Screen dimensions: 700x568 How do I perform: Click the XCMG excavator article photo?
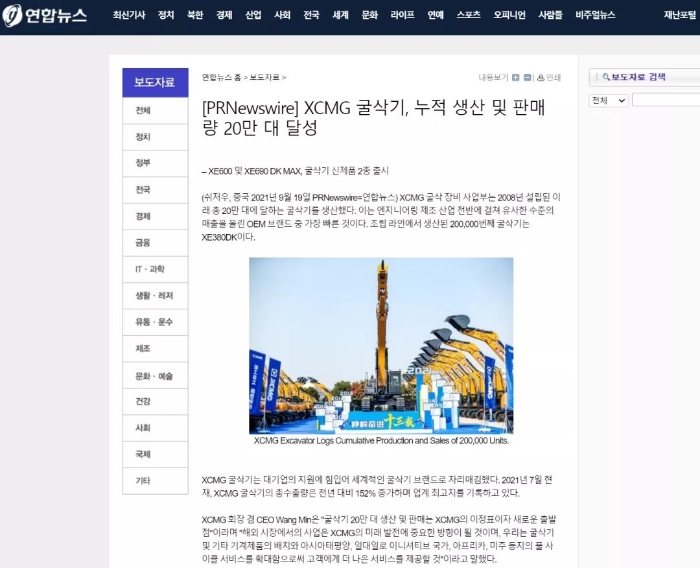point(381,345)
